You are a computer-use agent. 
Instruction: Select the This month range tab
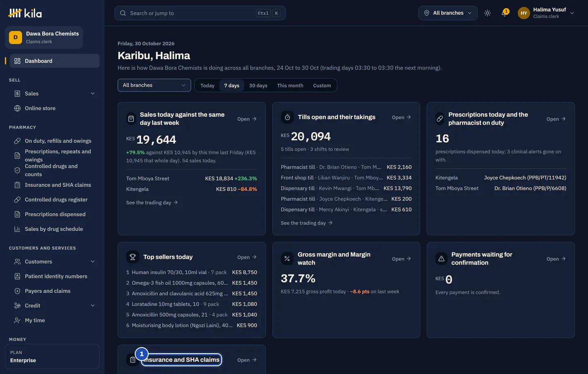290,85
